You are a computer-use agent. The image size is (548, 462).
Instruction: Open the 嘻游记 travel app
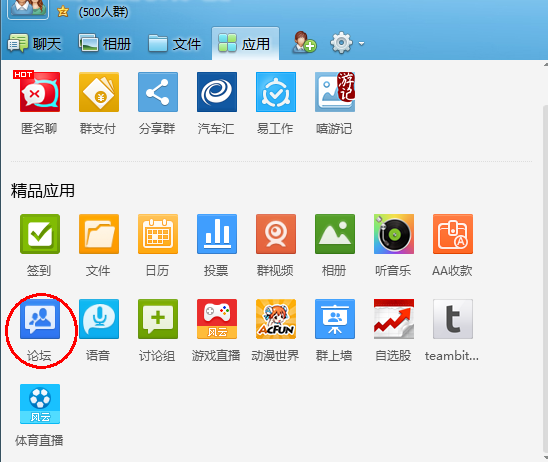coord(335,92)
